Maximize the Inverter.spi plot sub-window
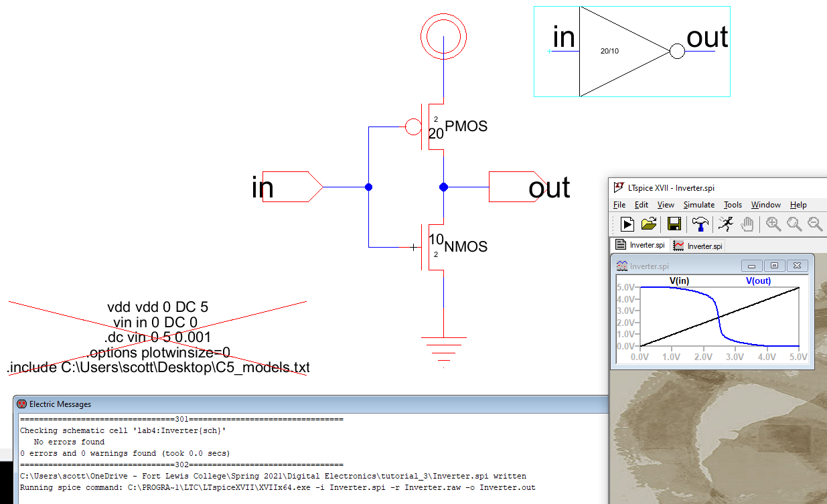827x504 pixels. click(x=774, y=266)
